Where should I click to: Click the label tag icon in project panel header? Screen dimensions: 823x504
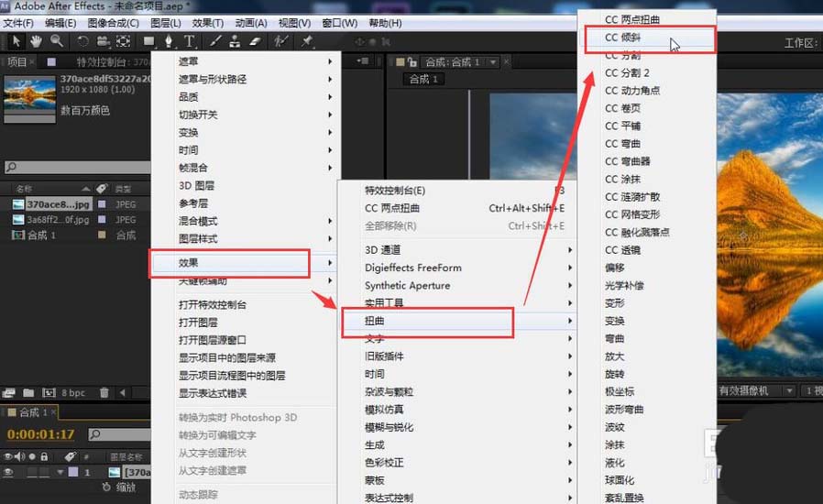click(102, 189)
